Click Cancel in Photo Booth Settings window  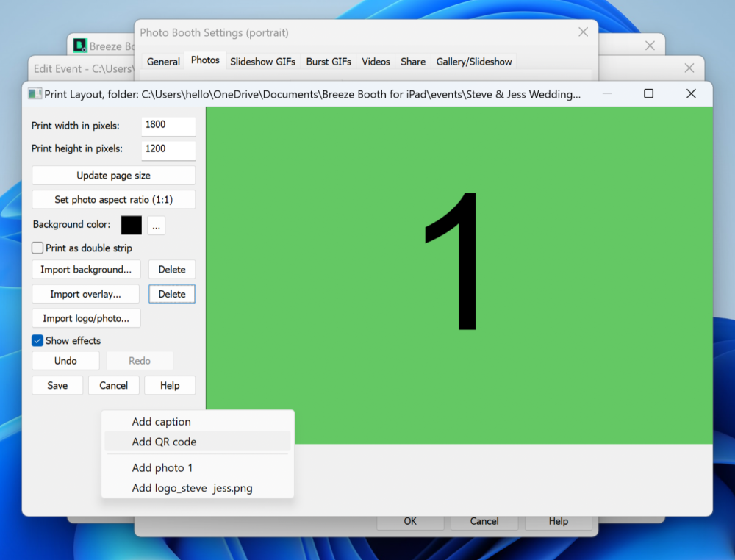pos(484,522)
